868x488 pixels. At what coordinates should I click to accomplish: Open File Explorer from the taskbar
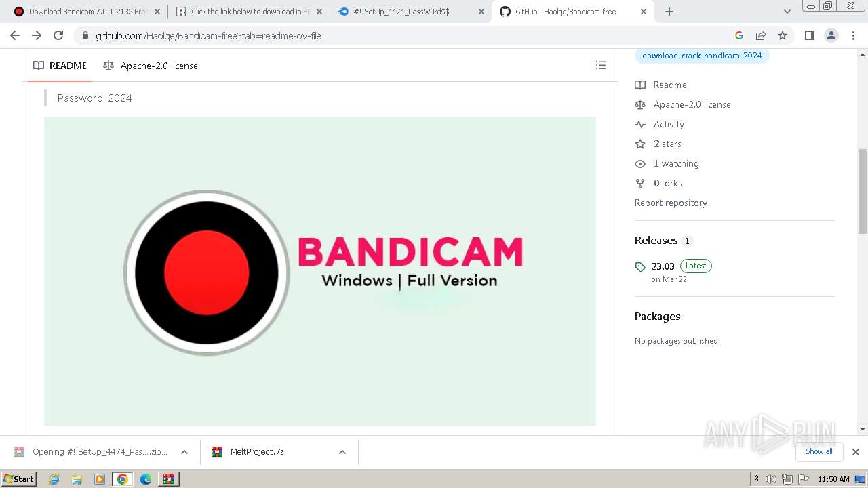coord(77,479)
